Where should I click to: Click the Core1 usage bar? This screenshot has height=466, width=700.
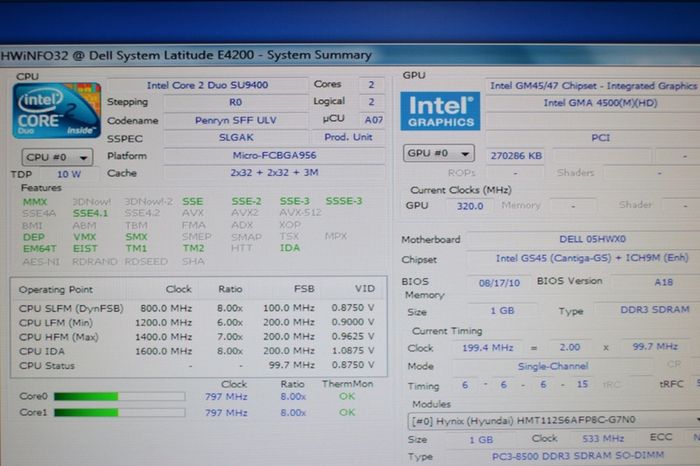(120, 413)
